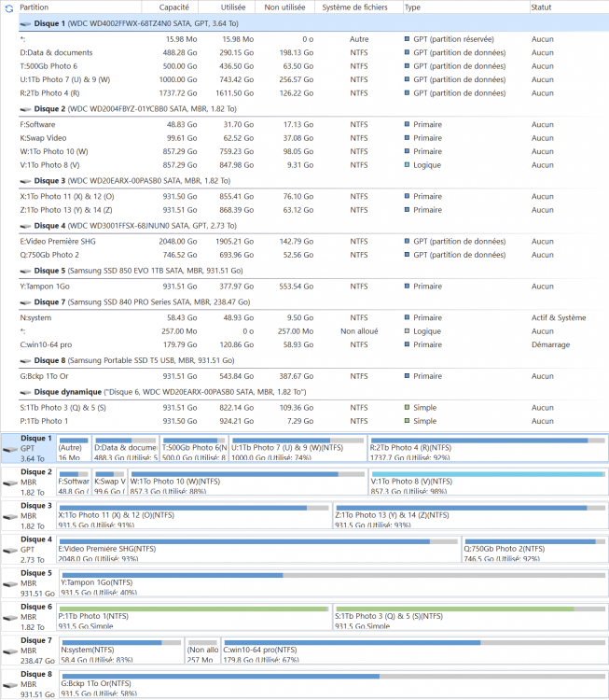
Task: Click the (Autre) 16 Mo block in disk map
Action: pos(74,448)
